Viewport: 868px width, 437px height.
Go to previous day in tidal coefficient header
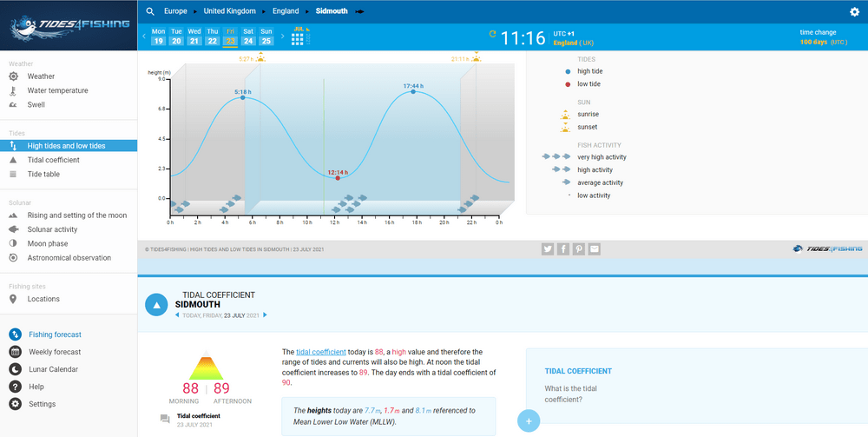(178, 315)
